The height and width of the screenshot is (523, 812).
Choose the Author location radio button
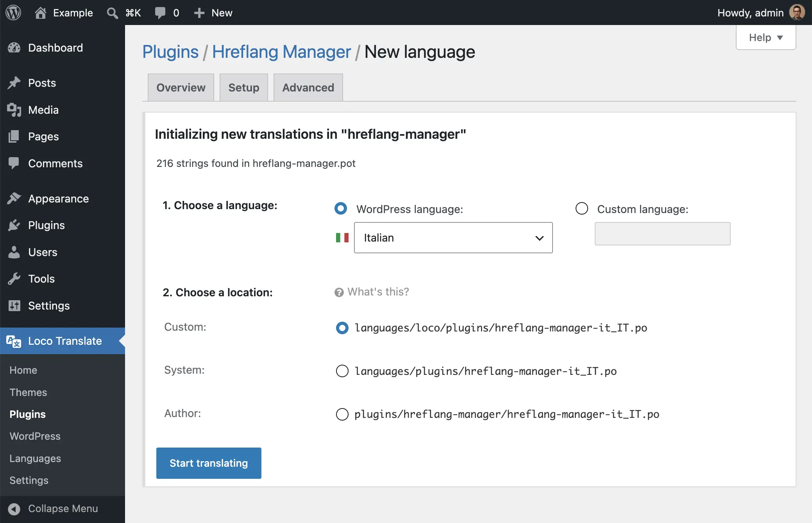(342, 414)
